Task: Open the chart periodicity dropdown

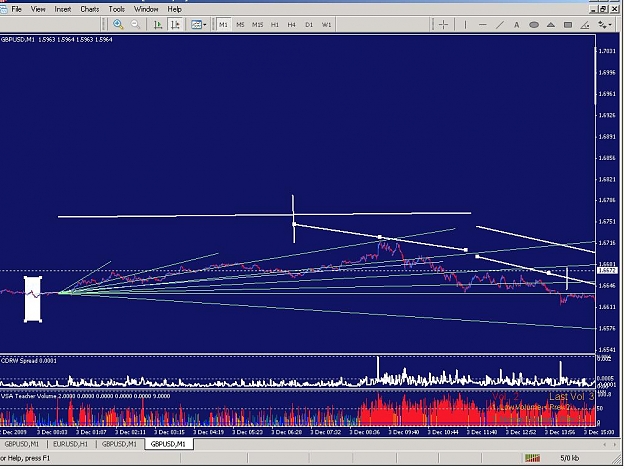Action: [198, 25]
